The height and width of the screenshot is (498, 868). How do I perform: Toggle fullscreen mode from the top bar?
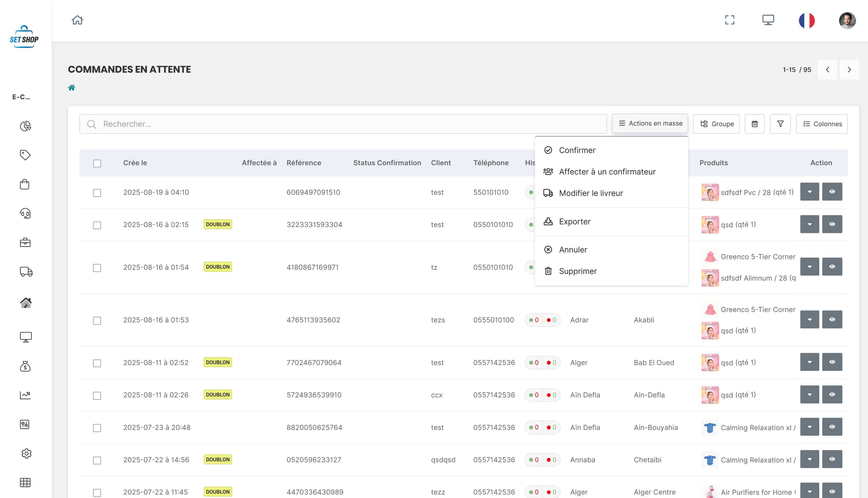click(x=730, y=20)
